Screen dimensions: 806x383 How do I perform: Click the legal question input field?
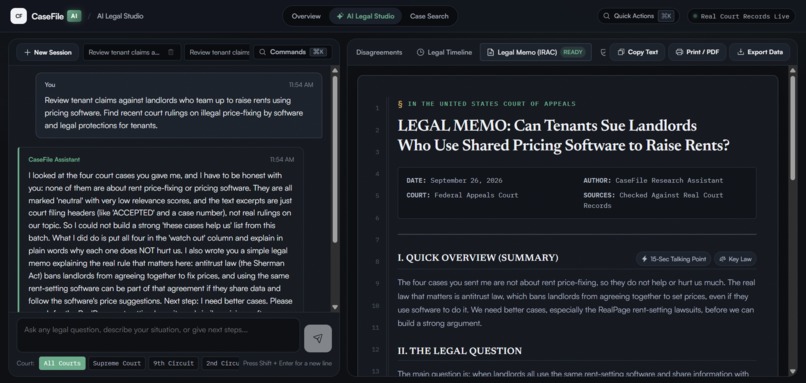[x=158, y=335]
